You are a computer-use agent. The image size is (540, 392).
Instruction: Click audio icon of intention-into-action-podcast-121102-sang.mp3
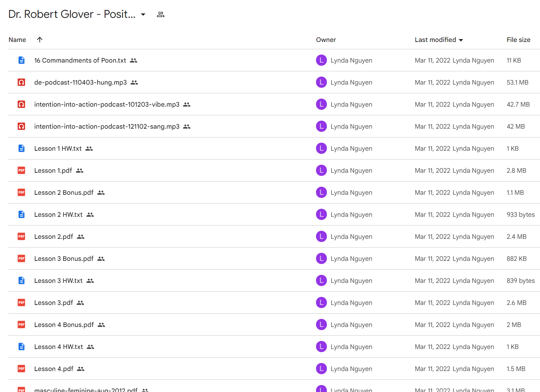click(21, 126)
